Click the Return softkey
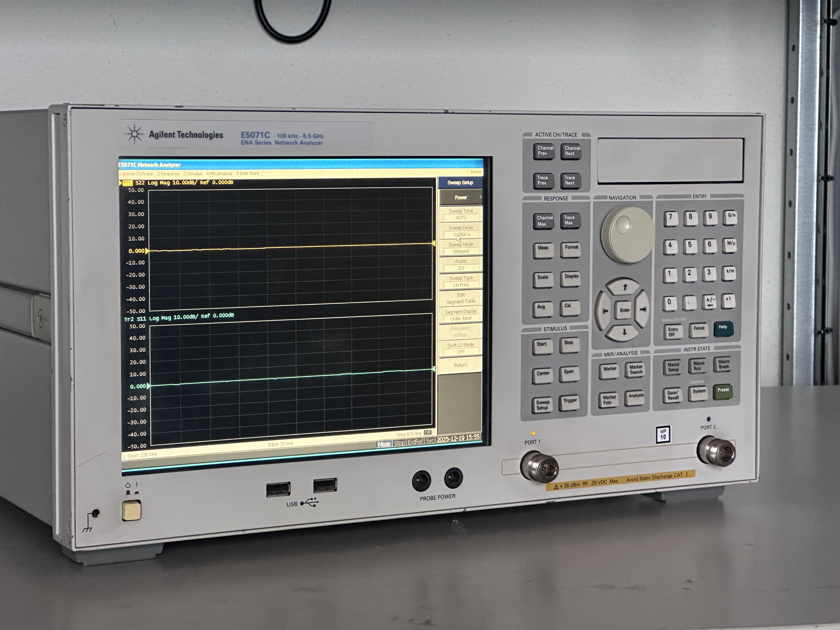This screenshot has width=840, height=630. coord(461,365)
